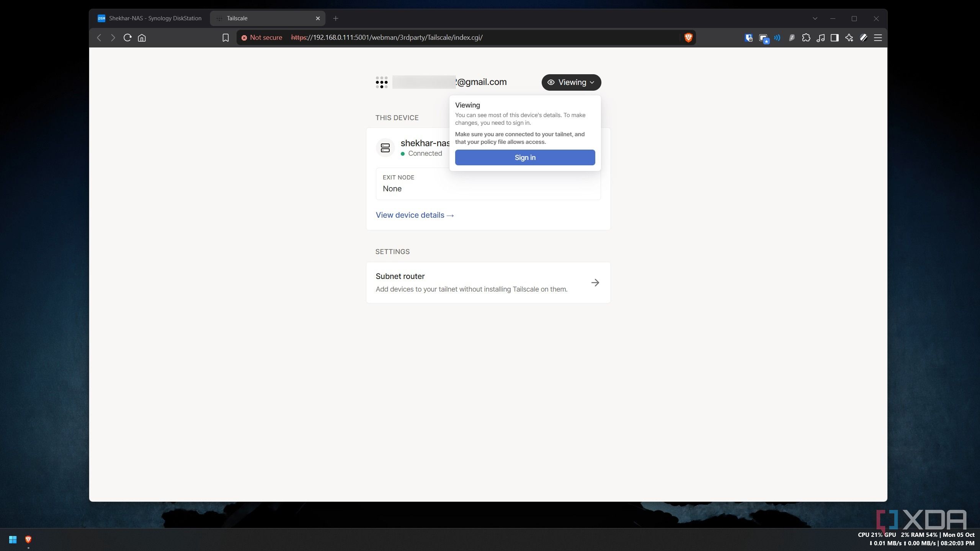This screenshot has width=980, height=551.
Task: Switch to Shekhar-NAS Synology DiskStation tab
Action: pyautogui.click(x=150, y=18)
